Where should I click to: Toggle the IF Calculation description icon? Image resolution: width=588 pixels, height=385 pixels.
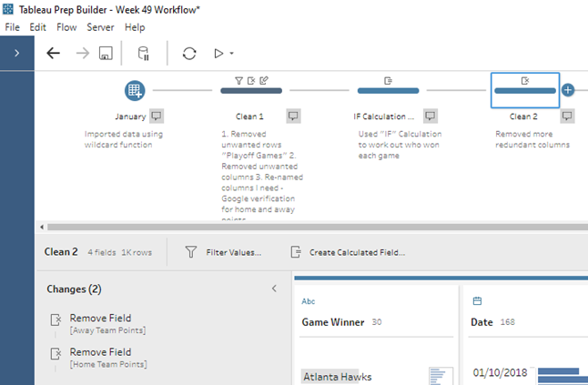(430, 116)
